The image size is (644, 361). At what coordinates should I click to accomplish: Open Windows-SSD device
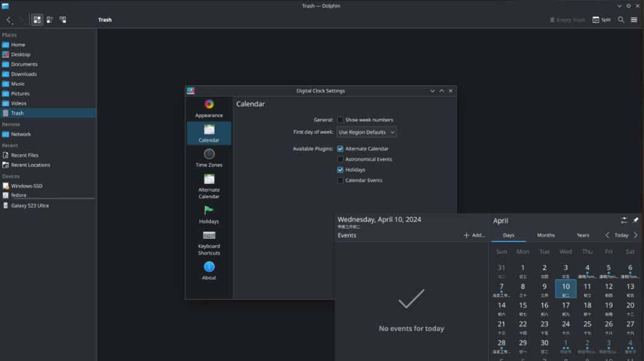pyautogui.click(x=48, y=186)
